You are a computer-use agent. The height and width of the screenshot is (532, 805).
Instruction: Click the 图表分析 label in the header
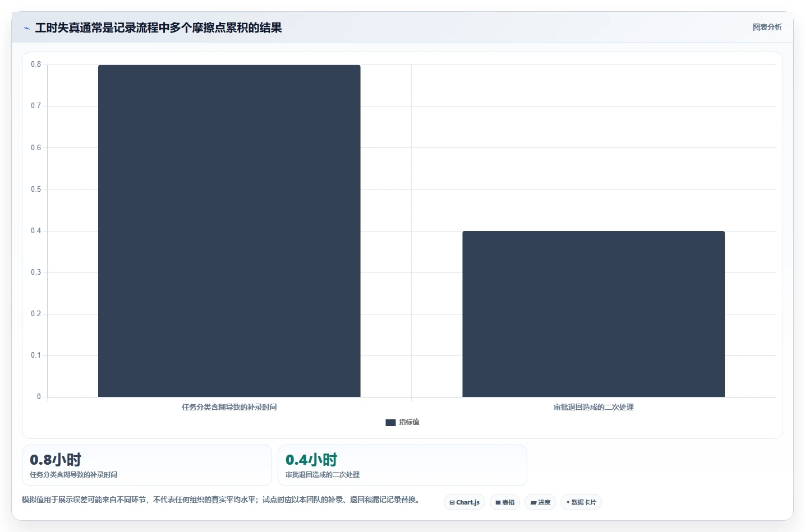767,27
